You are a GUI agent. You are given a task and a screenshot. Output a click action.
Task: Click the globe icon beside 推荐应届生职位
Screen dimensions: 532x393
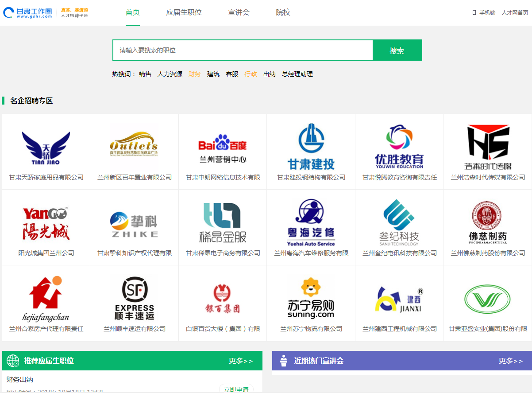tap(13, 361)
